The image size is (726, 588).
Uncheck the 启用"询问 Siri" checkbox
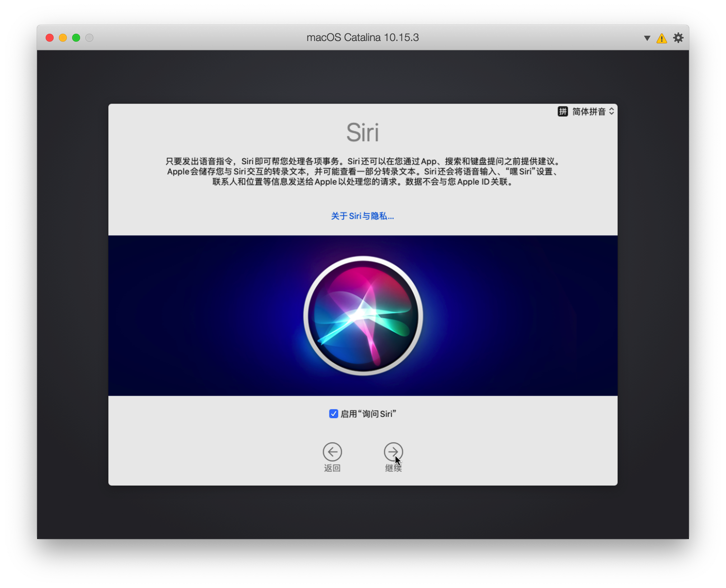(x=334, y=414)
